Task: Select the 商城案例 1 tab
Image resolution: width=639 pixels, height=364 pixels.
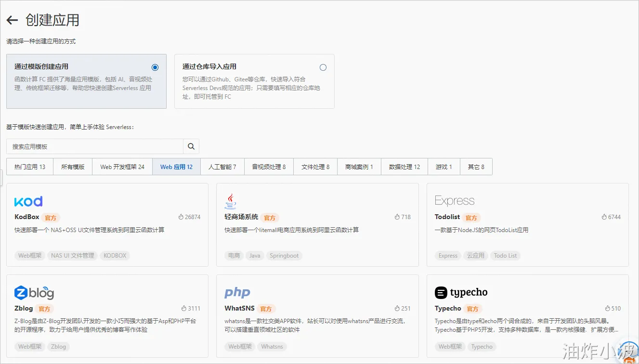Action: pyautogui.click(x=359, y=167)
